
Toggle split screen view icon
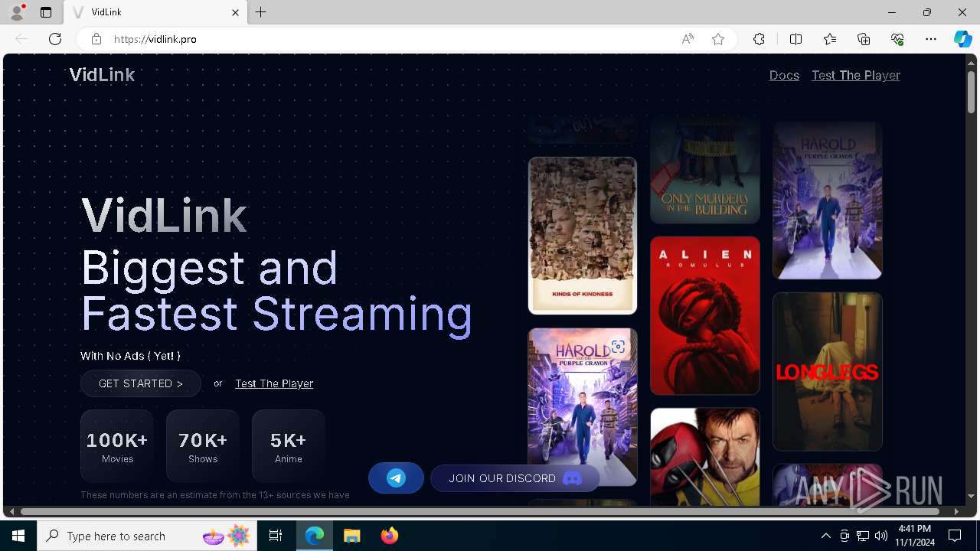(795, 39)
